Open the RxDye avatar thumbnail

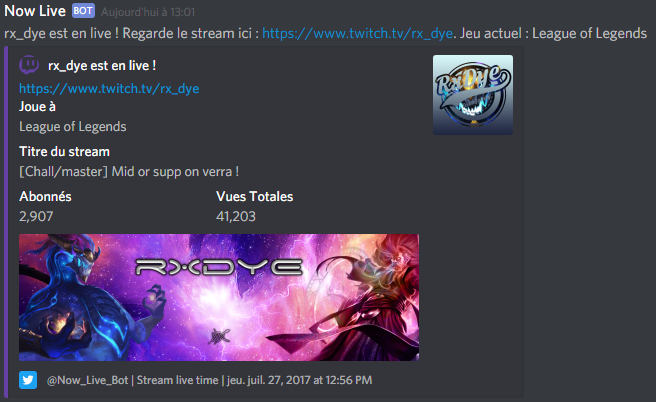(473, 95)
